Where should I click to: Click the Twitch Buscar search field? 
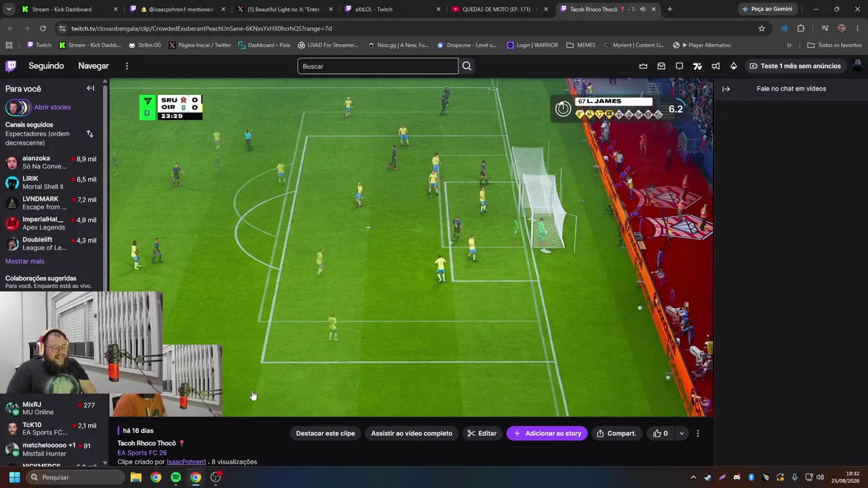[x=378, y=66]
